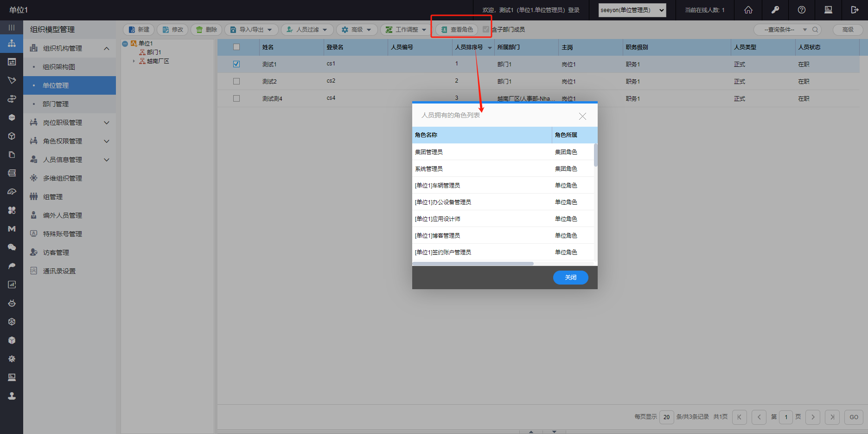Image resolution: width=868 pixels, height=434 pixels.
Task: Select the 系统管理员 role row
Action: tap(503, 168)
